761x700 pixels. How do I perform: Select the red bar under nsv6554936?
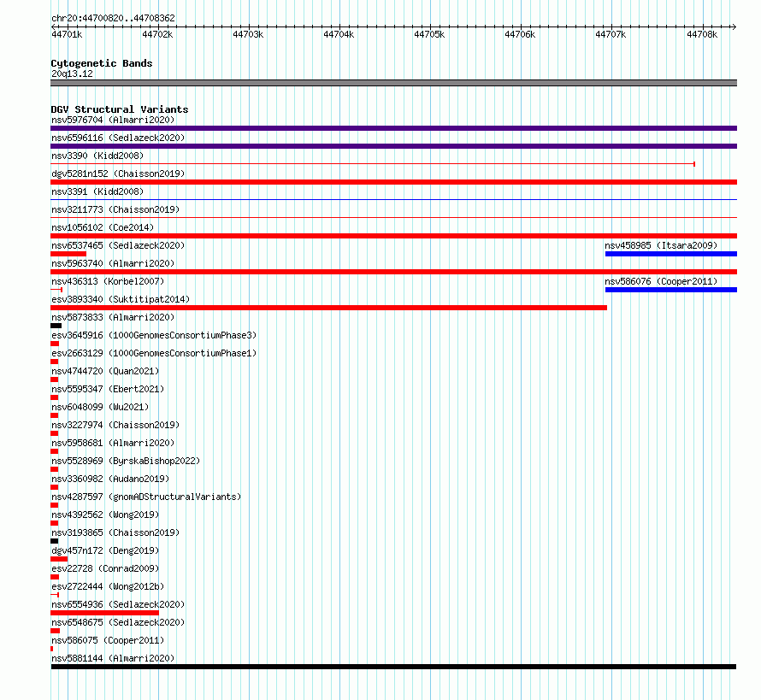104,613
